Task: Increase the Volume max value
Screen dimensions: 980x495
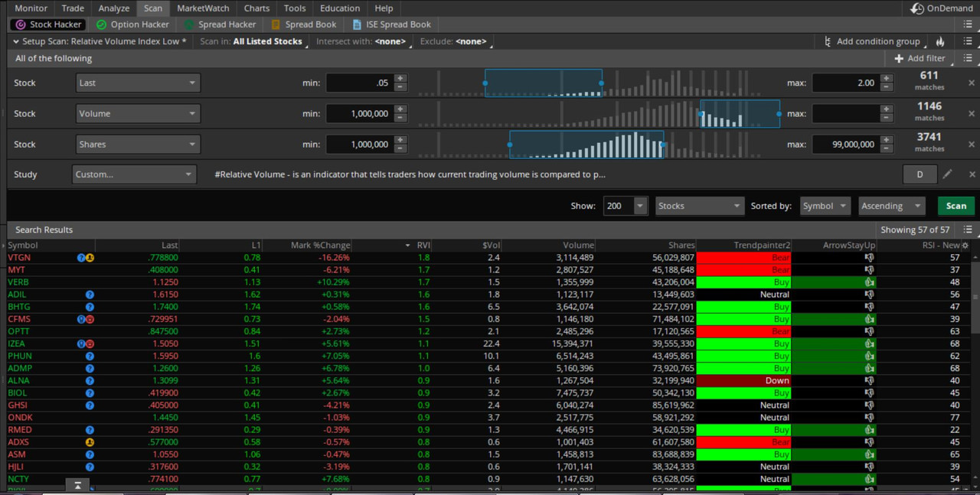Action: tap(887, 109)
